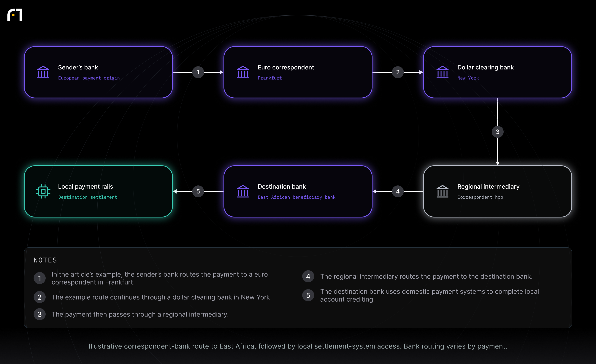Click the bank icon in Euro correspondent card
Screen dimensions: 596x364
coord(243,72)
